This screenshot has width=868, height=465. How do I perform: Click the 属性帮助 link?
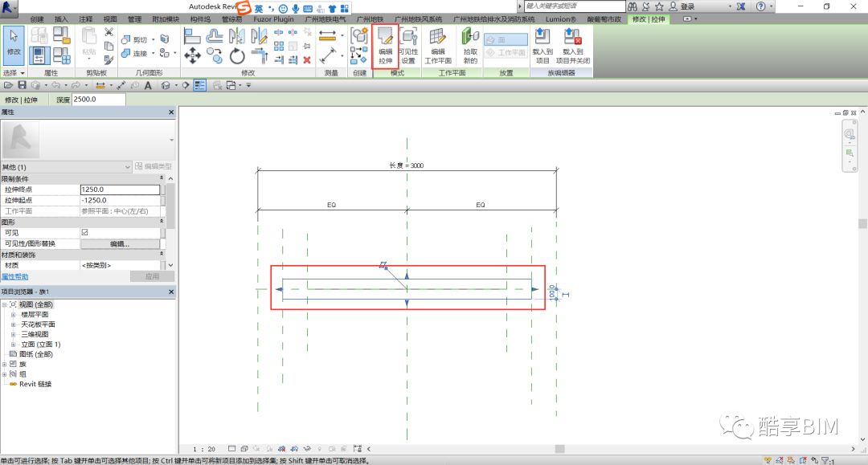click(15, 276)
